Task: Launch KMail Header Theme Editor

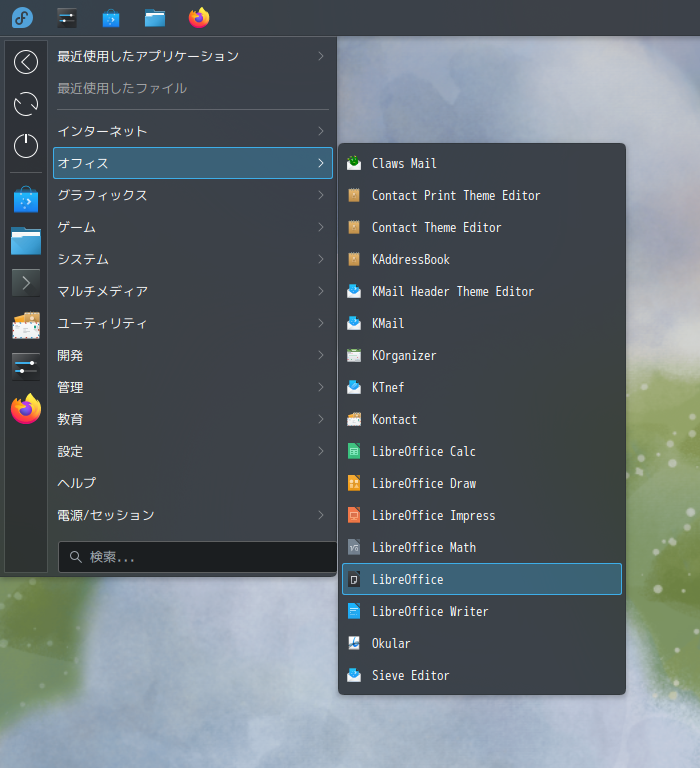Action: point(482,291)
